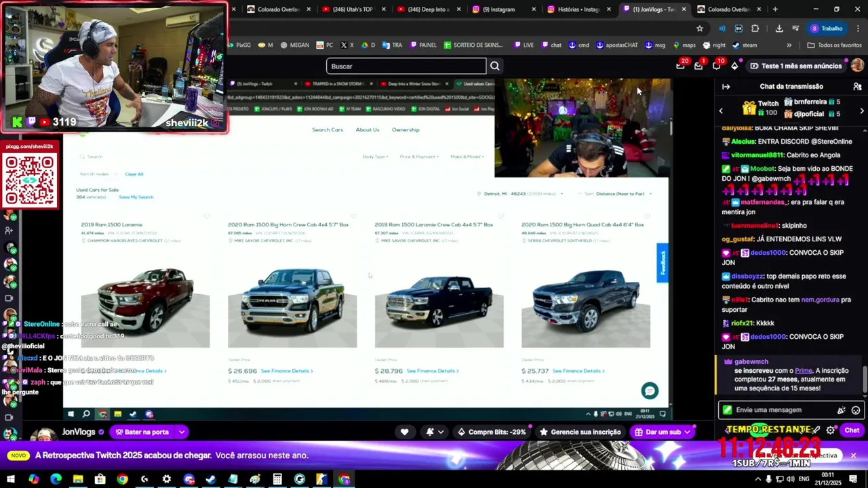Launch Microsoft Edge from the taskbar
Screen dimensions: 868x488
coord(56,479)
